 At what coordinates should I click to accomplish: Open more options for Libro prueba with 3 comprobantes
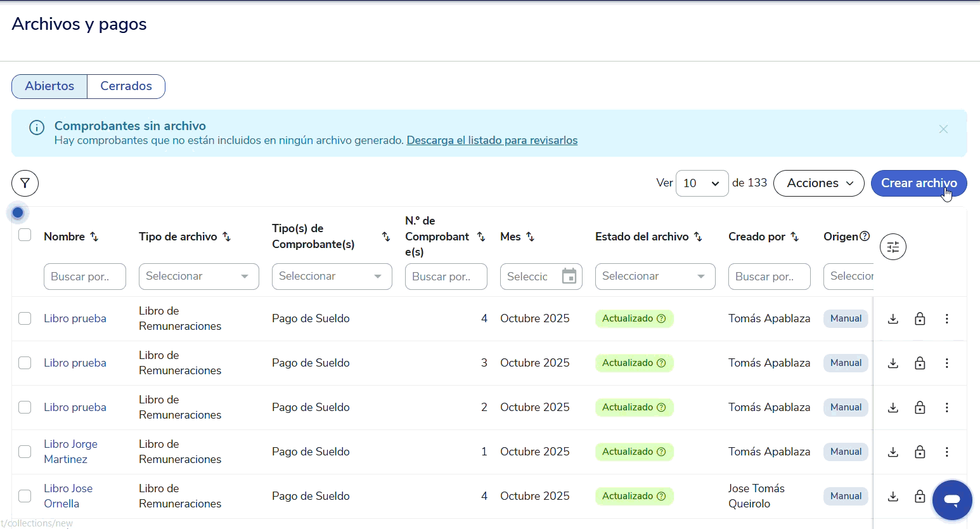click(947, 363)
